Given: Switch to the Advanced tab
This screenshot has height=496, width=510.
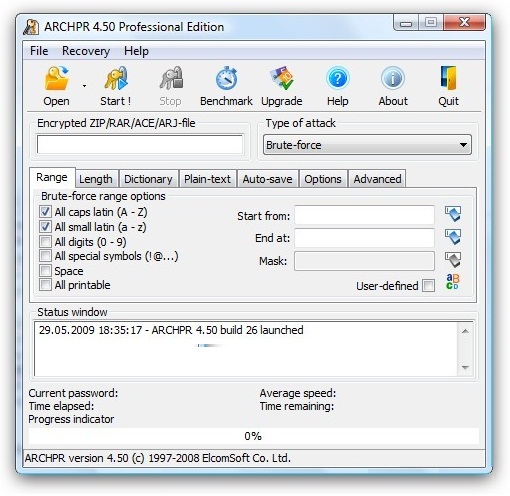Looking at the screenshot, I should point(377,179).
